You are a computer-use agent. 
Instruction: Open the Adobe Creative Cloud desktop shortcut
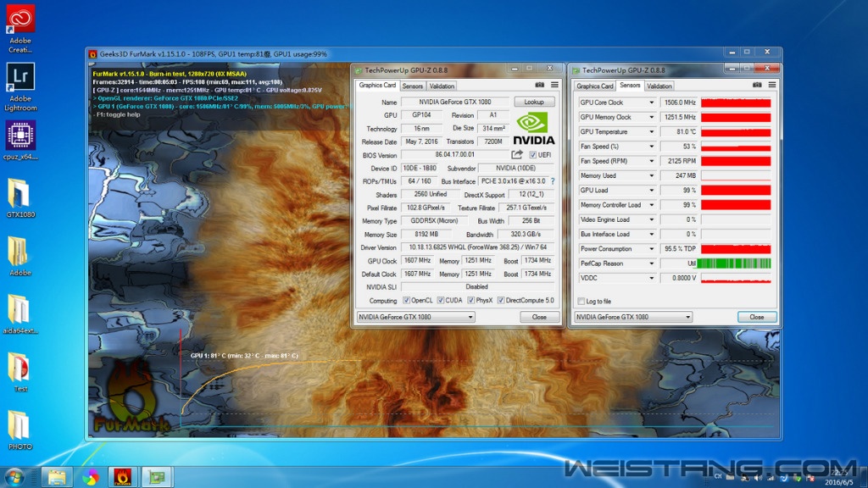[x=20, y=28]
